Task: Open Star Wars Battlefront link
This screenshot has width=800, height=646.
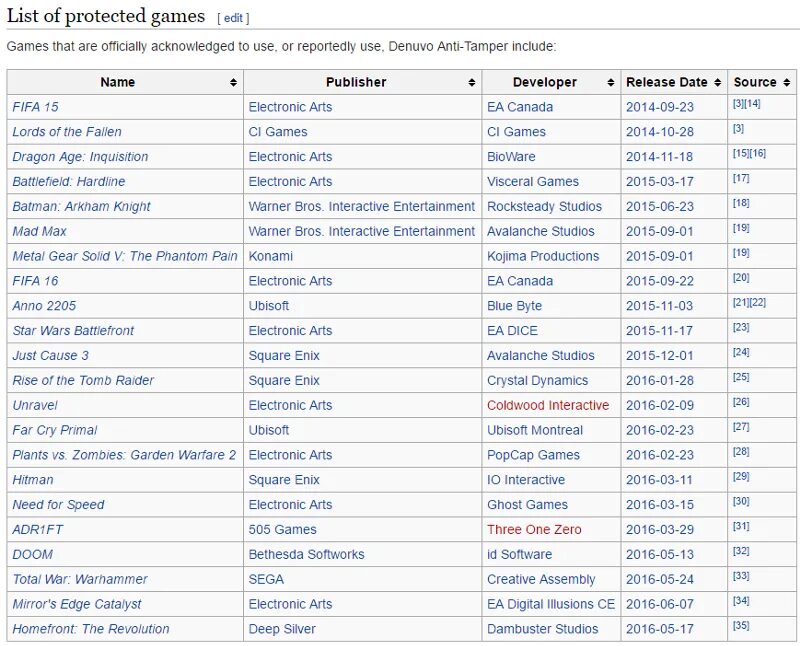Action: [x=73, y=331]
